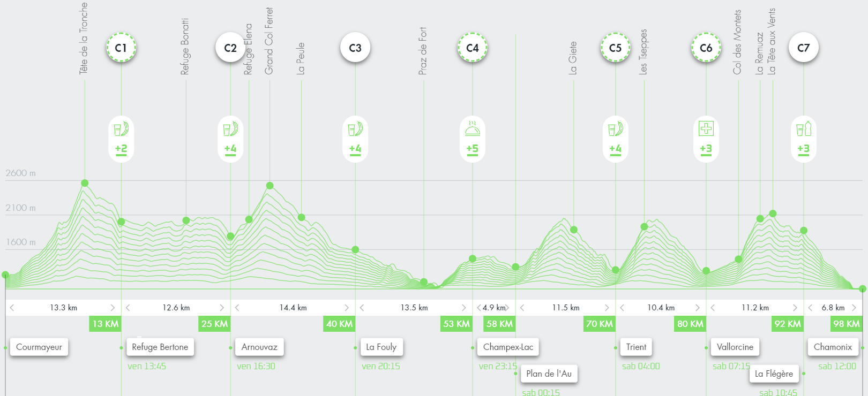The width and height of the screenshot is (868, 396).
Task: Click the 80 KM distance marker
Action: pos(690,324)
